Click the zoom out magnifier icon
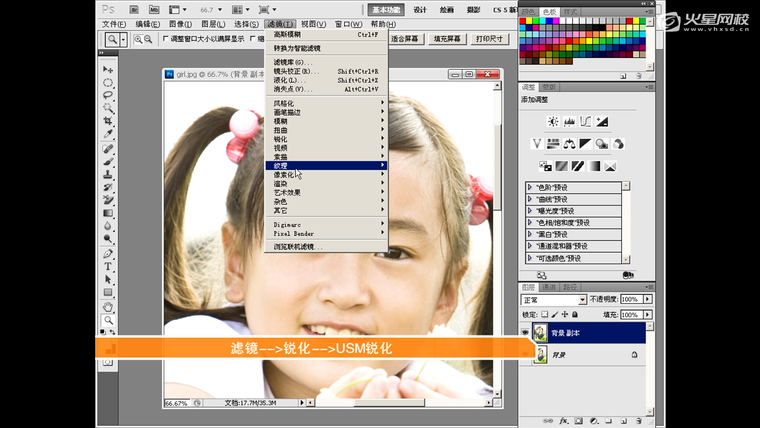760x428 pixels. (x=150, y=40)
